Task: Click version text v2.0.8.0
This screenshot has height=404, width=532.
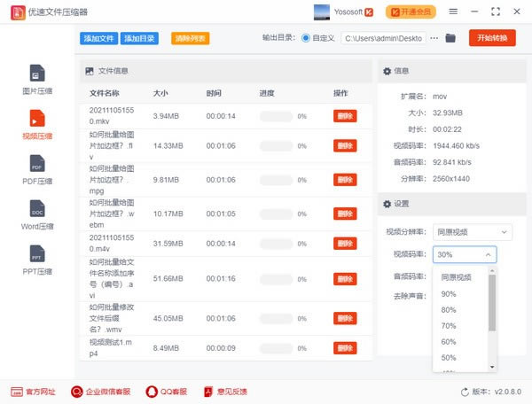Action: [508, 392]
